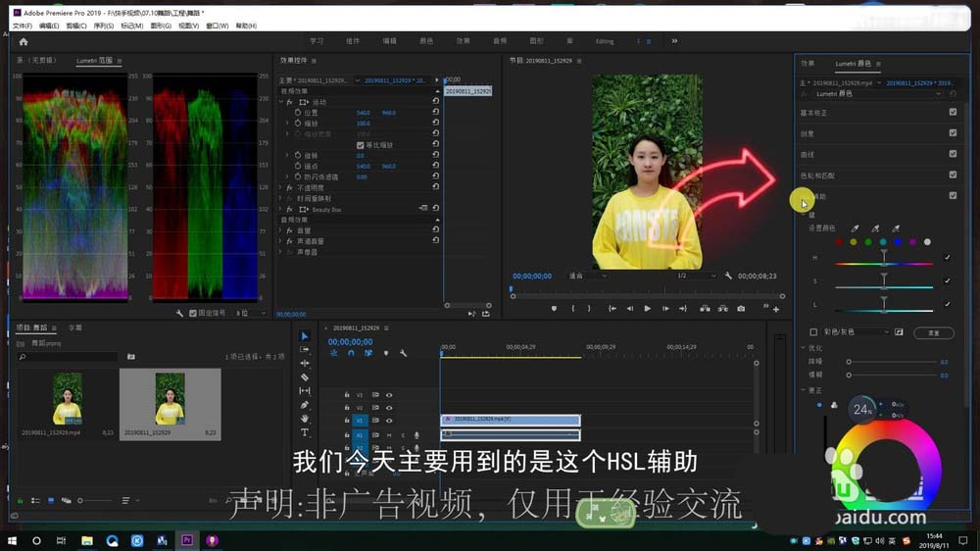Open timeline display settings wrench
The height and width of the screenshot is (551, 980).
tap(403, 353)
